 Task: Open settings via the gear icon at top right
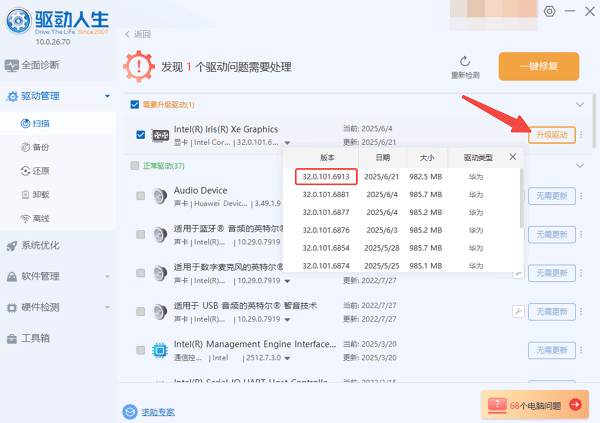pos(549,11)
